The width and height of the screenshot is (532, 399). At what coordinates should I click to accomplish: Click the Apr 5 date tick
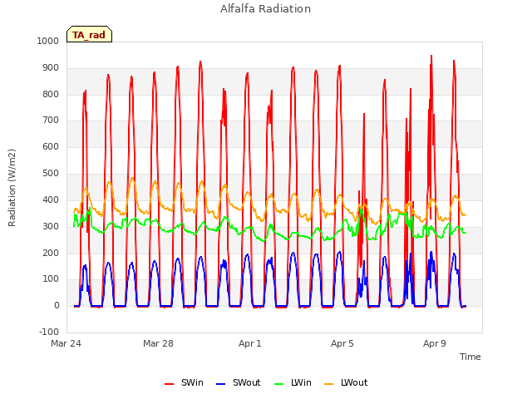coord(342,343)
